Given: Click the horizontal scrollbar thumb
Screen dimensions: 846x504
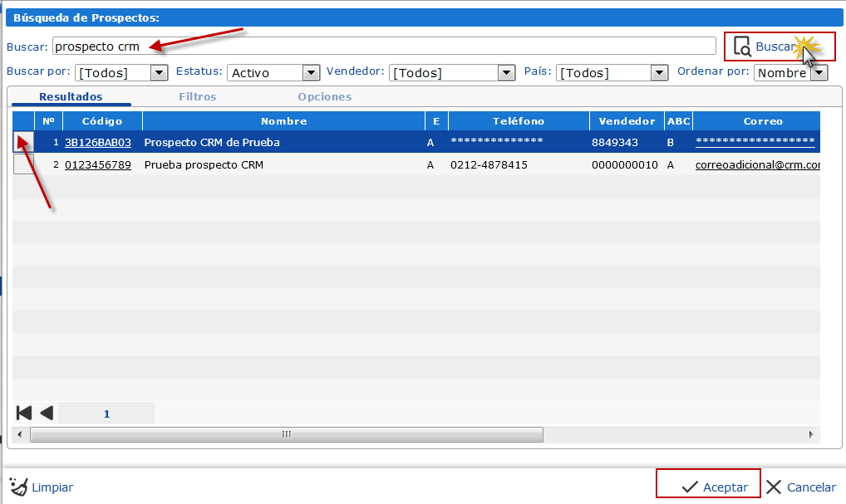Looking at the screenshot, I should tap(286, 434).
